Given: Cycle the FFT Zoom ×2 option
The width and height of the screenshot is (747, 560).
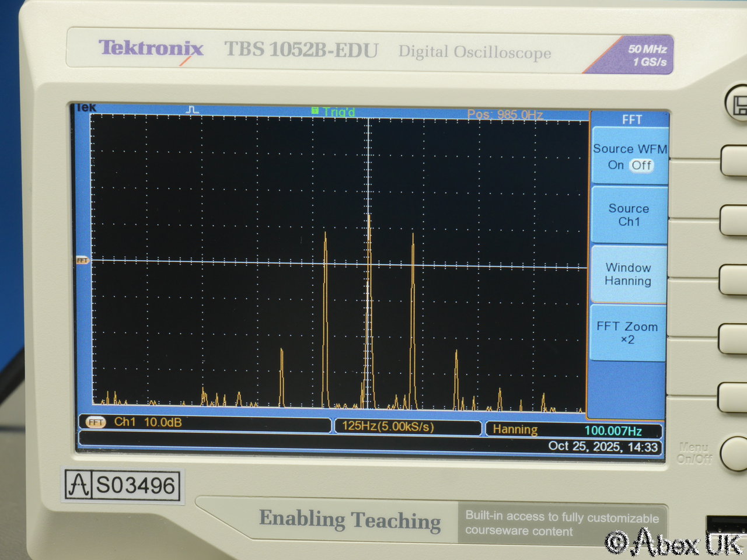Looking at the screenshot, I should pos(627,332).
